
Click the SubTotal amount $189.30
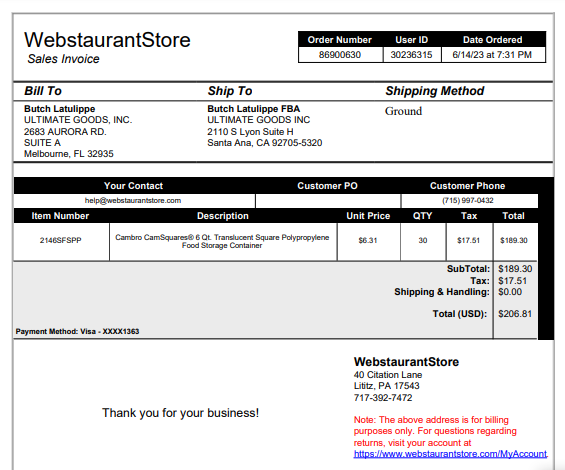click(x=515, y=269)
